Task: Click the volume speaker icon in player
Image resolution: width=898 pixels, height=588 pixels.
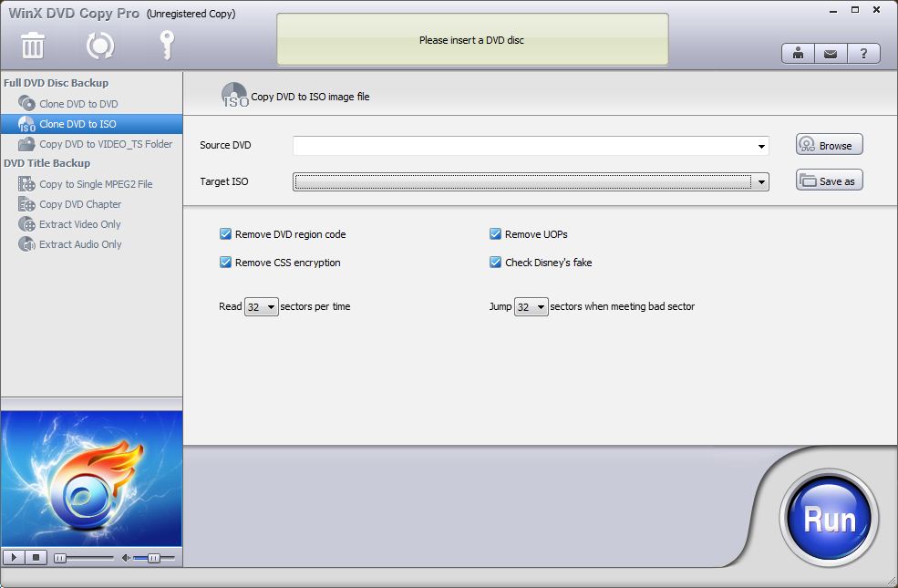Action: coord(126,558)
